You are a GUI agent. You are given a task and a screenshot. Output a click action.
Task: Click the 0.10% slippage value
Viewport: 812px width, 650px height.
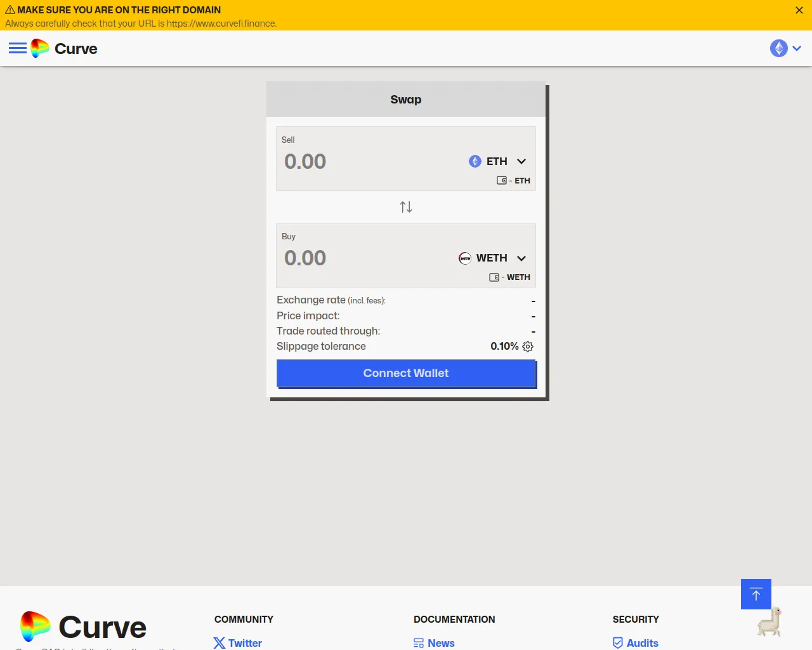(504, 346)
